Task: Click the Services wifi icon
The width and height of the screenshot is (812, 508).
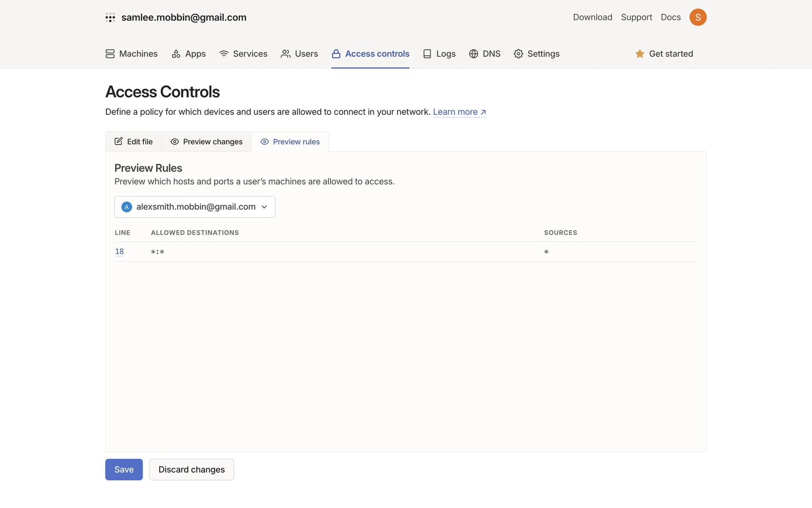Action: [x=224, y=54]
